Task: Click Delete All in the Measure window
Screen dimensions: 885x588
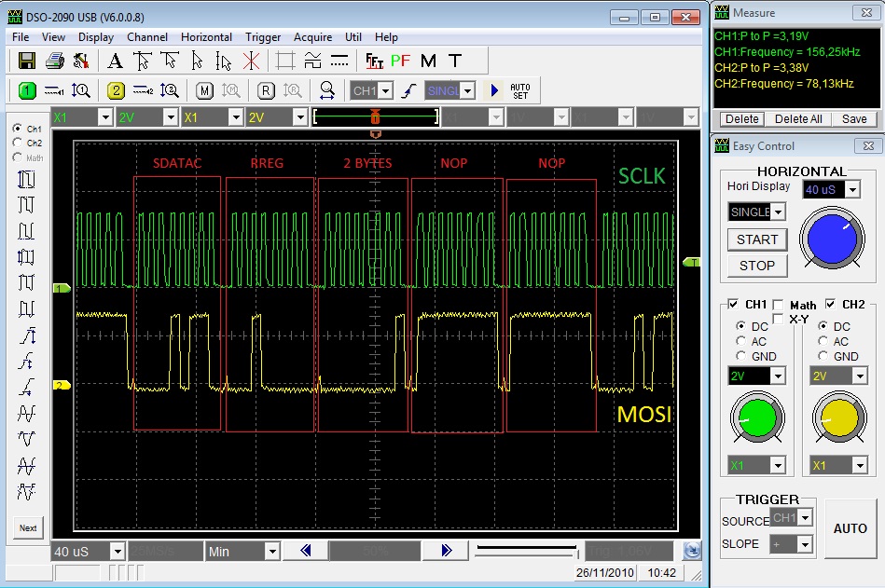Action: pos(798,119)
